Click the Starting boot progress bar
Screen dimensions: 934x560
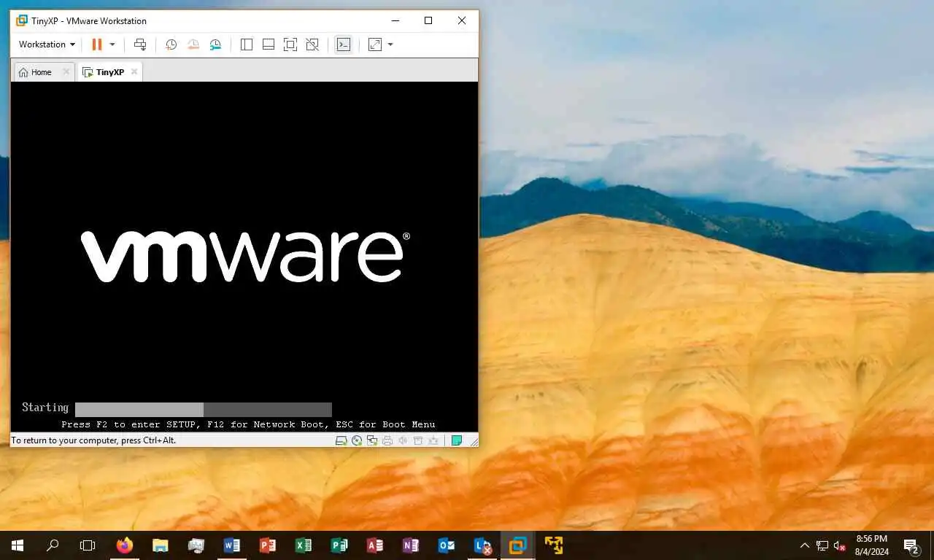[204, 410]
